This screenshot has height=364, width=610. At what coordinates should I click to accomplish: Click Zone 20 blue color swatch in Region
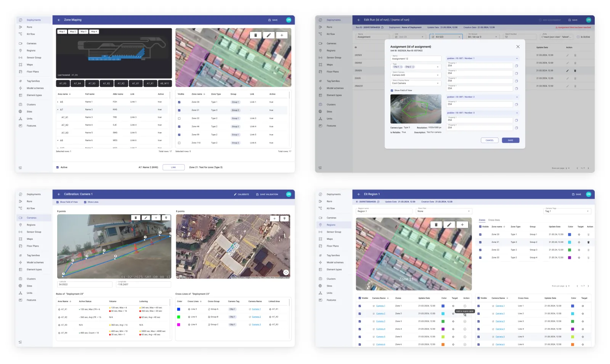[x=570, y=234]
